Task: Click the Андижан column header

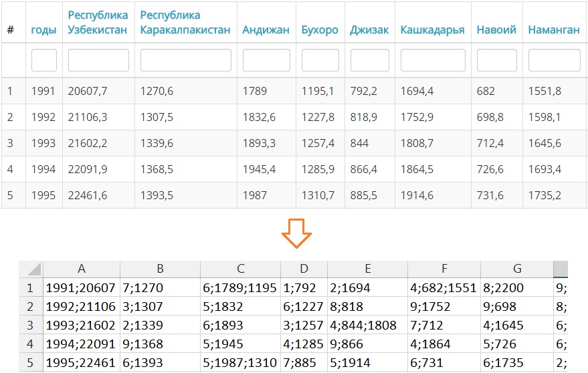Action: pyautogui.click(x=266, y=30)
